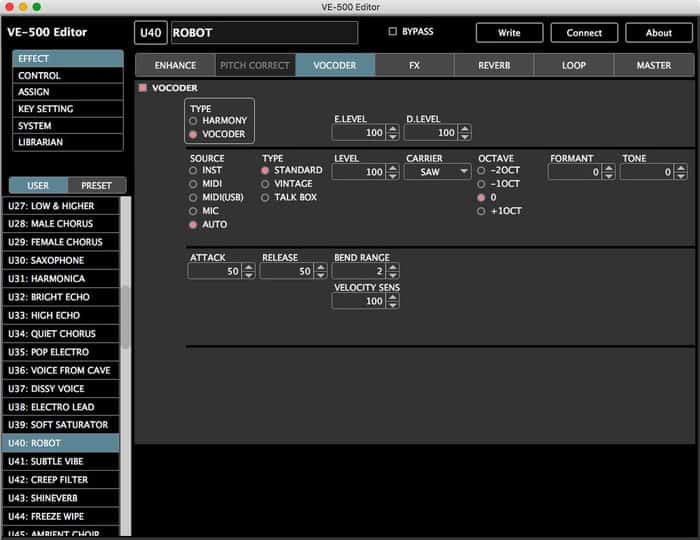Viewport: 700px width, 540px height.
Task: Increase VELOCITY SENS up arrow
Action: 392,297
